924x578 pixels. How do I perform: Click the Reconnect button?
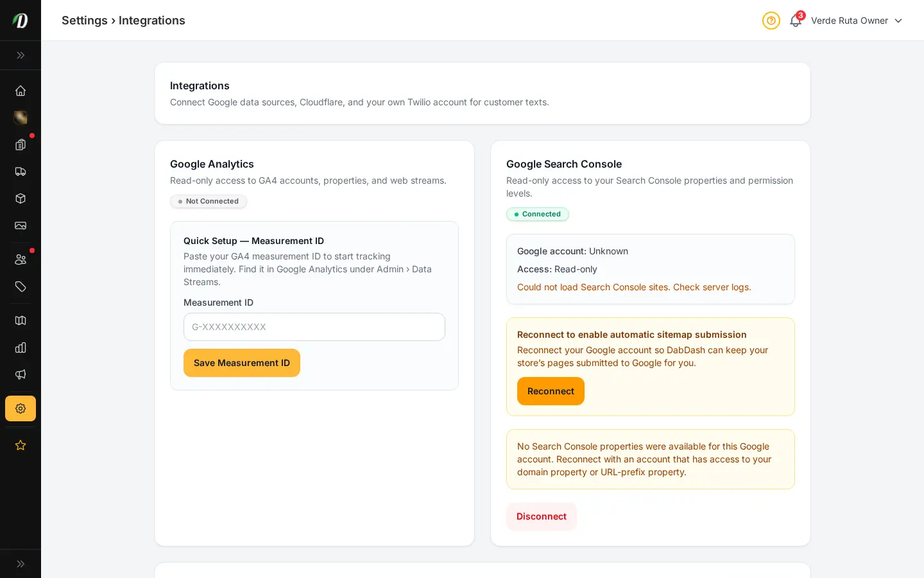[551, 391]
